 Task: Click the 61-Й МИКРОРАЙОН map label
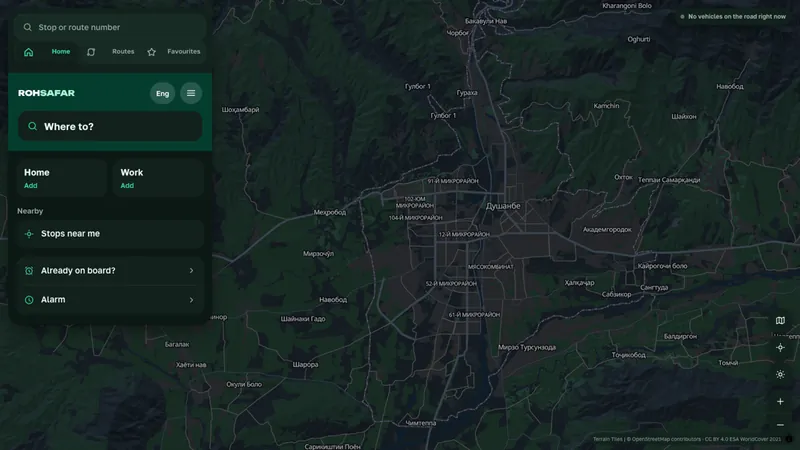[474, 315]
